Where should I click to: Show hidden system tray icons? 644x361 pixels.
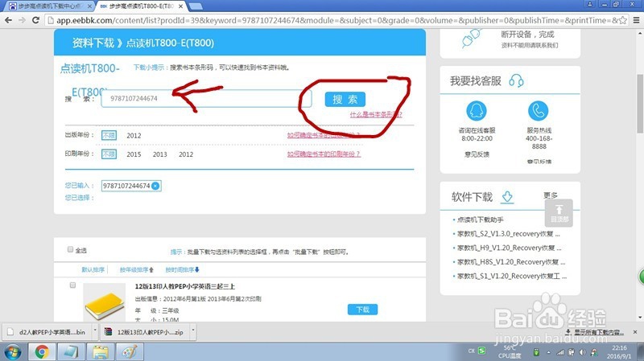coord(549,352)
